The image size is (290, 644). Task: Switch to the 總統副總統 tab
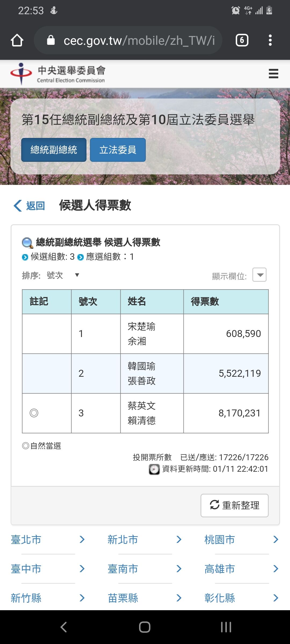click(54, 150)
